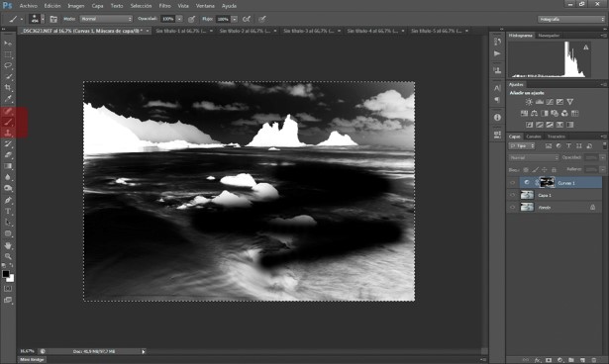This screenshot has height=364, width=609.
Task: Open the Archivo menu
Action: click(x=29, y=6)
